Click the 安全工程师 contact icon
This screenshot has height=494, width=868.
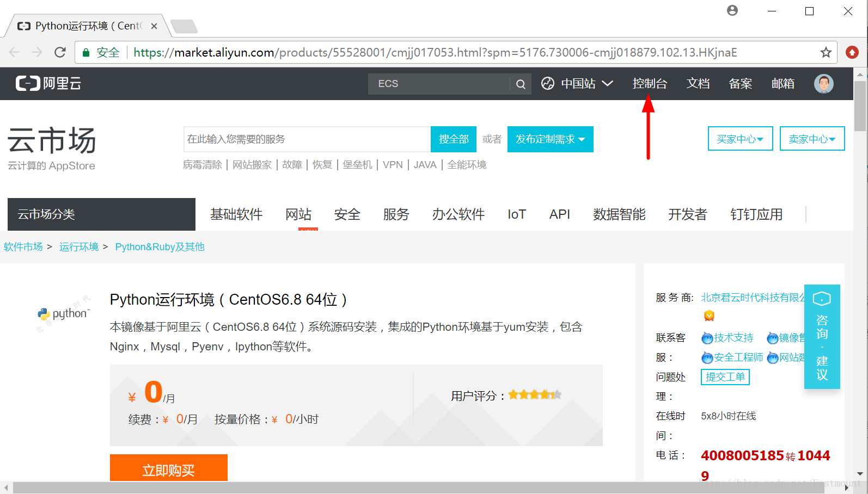coord(707,357)
